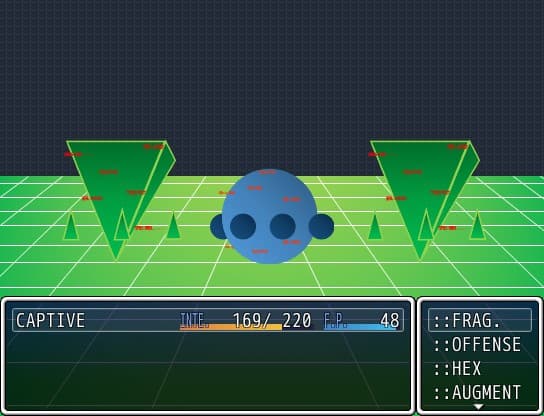Image resolution: width=544 pixels, height=416 pixels.
Task: Click the blue sphere's right eye
Action: click(283, 227)
